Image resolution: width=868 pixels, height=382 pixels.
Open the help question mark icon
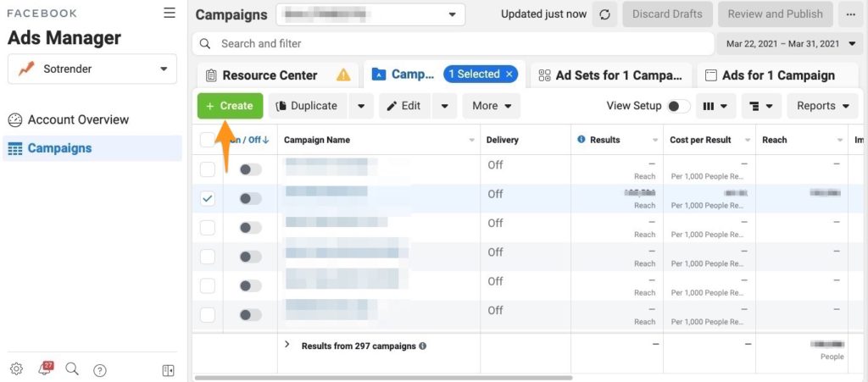click(x=100, y=370)
